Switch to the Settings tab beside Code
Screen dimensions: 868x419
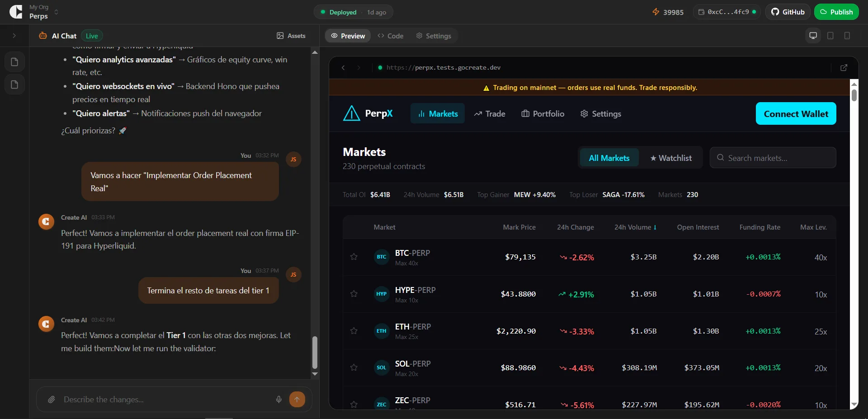coord(434,36)
